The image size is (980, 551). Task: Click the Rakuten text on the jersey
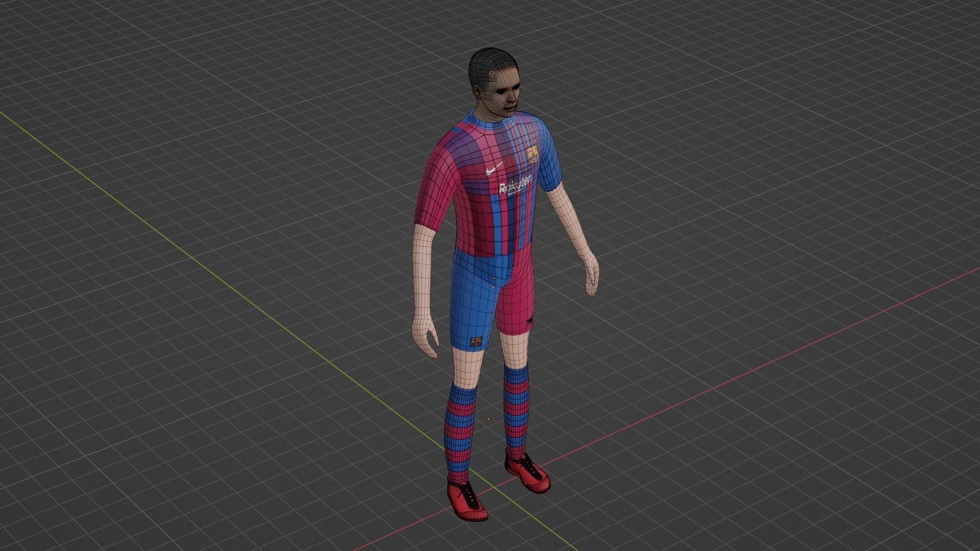point(516,185)
